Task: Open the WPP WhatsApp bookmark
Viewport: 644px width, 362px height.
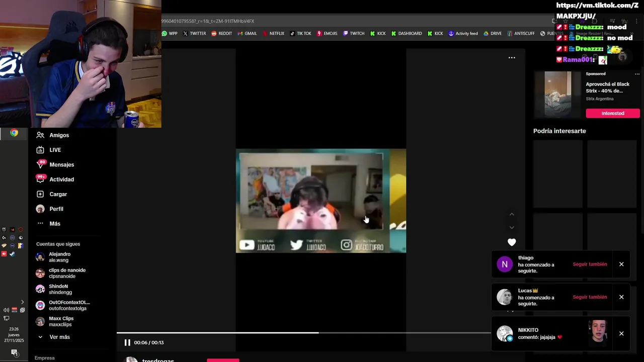Action: (x=170, y=34)
